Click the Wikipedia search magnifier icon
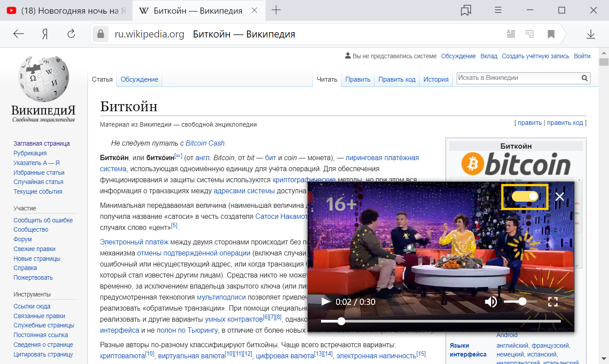This screenshot has width=609, height=364. click(x=585, y=79)
